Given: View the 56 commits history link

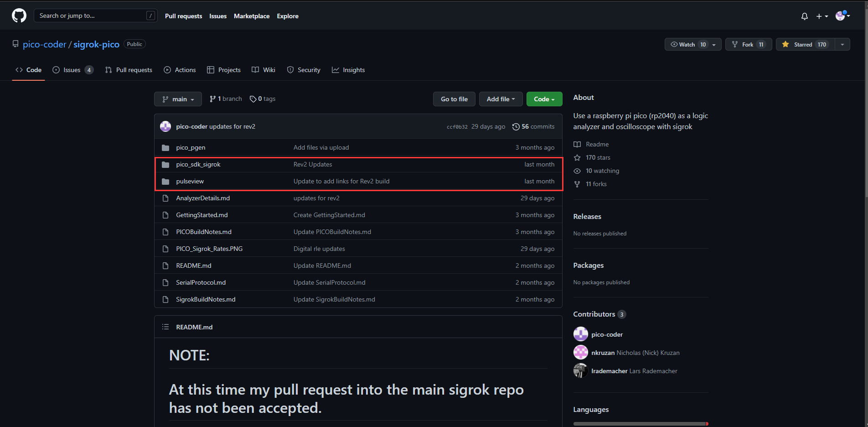Looking at the screenshot, I should pos(533,127).
